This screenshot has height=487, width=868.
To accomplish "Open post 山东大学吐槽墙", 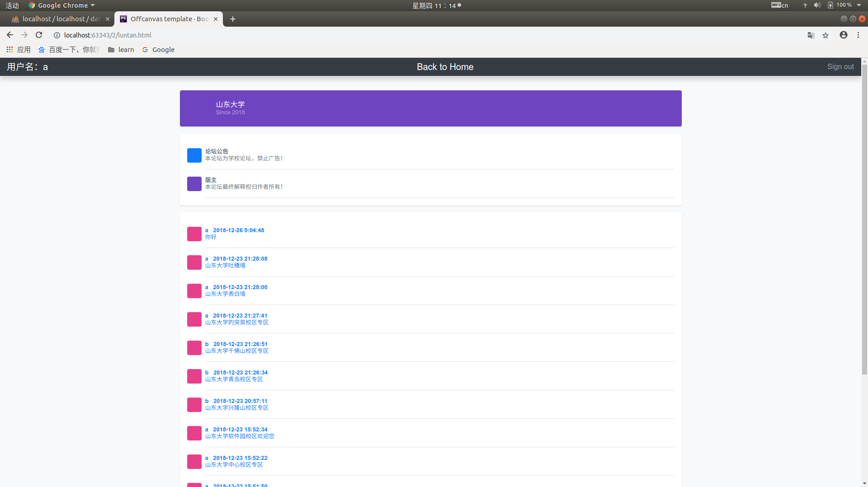I will 225,266.
